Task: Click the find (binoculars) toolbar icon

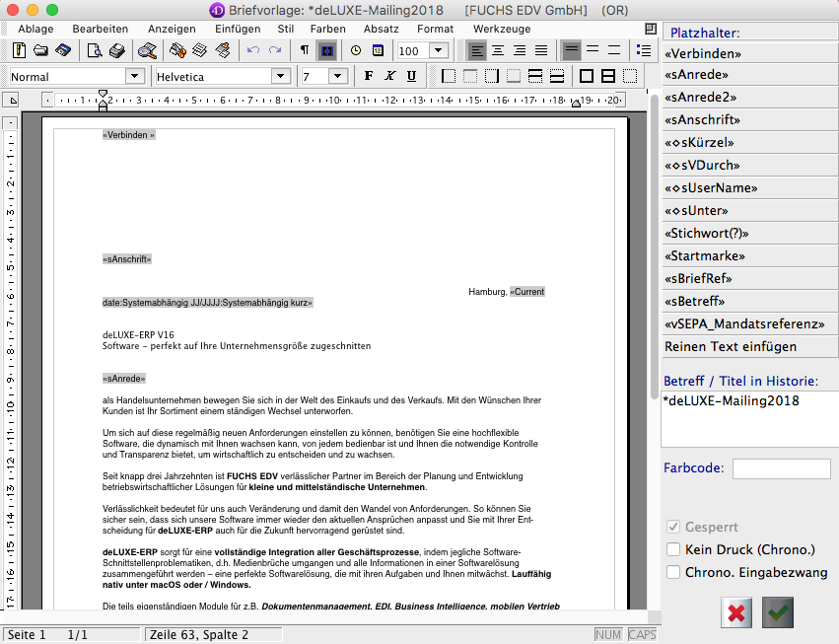Action: point(147,50)
